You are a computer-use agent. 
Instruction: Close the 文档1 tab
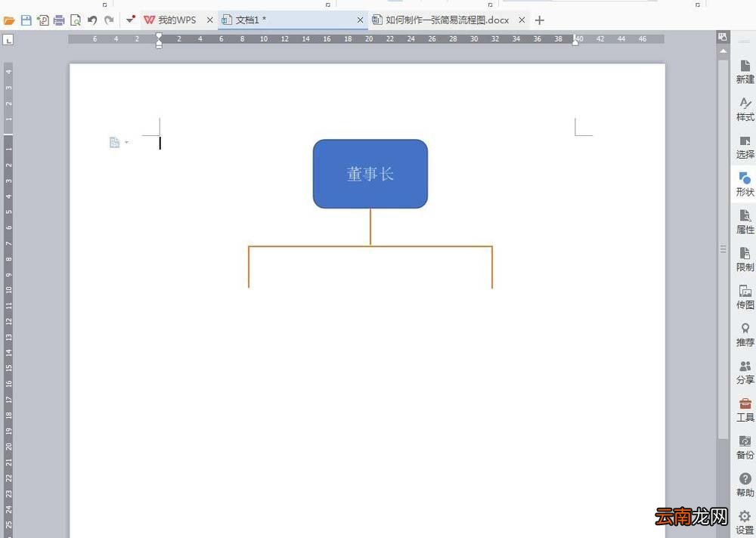click(x=360, y=20)
